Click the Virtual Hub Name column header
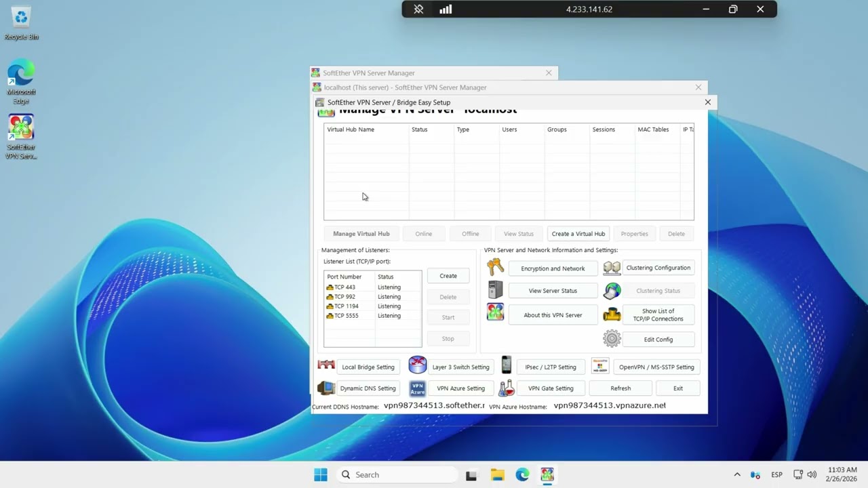Screen dimensions: 868x488 tap(367, 129)
